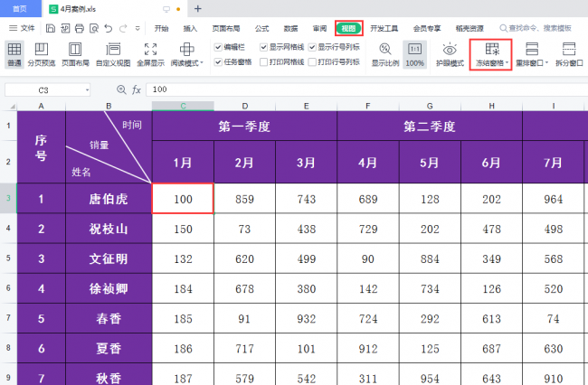Select cell with value 884
The width and height of the screenshot is (588, 385).
[430, 258]
